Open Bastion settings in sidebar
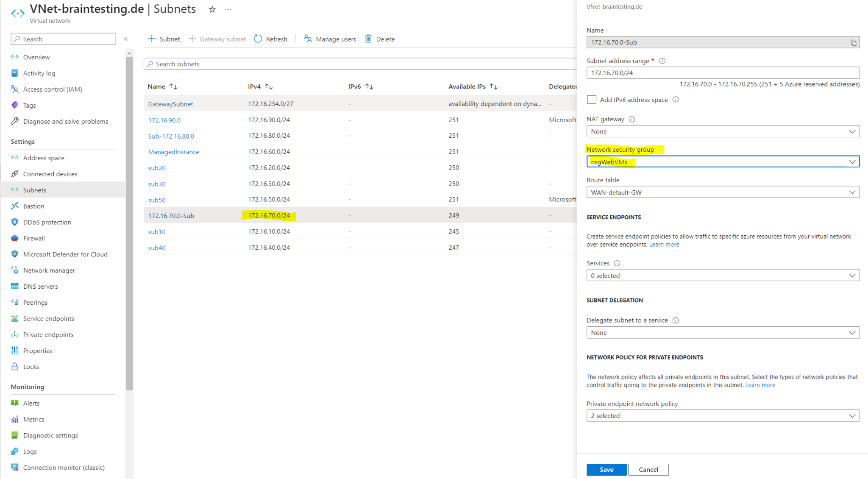This screenshot has height=479, width=868. coord(33,206)
